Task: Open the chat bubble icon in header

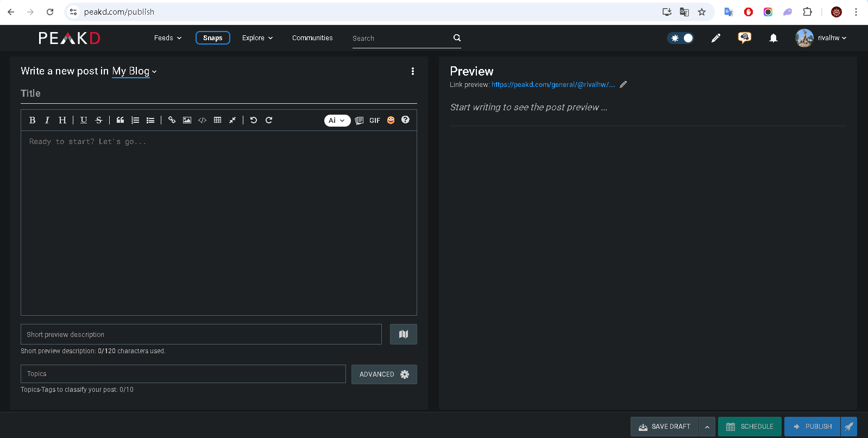Action: 745,37
